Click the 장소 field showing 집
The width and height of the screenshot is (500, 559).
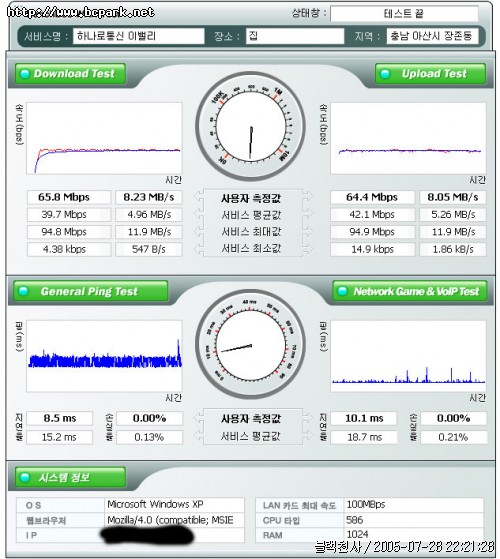coord(295,36)
